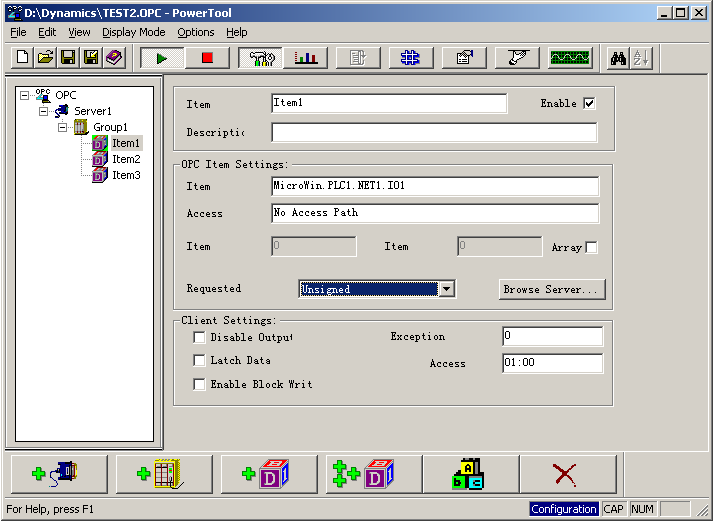Click the Add Server button at bottom

(x=56, y=474)
